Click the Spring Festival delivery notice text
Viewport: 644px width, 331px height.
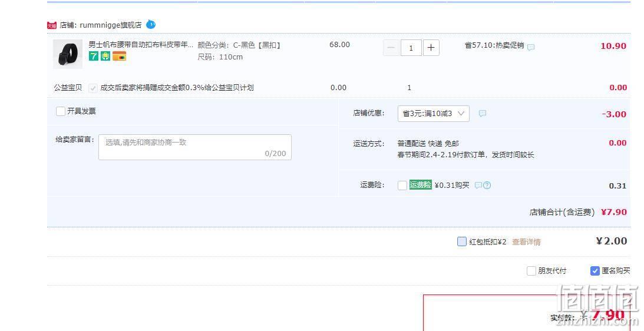tap(465, 155)
